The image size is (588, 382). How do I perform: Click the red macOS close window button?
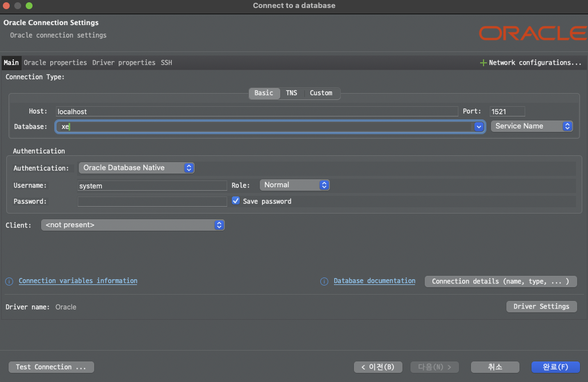pyautogui.click(x=6, y=6)
